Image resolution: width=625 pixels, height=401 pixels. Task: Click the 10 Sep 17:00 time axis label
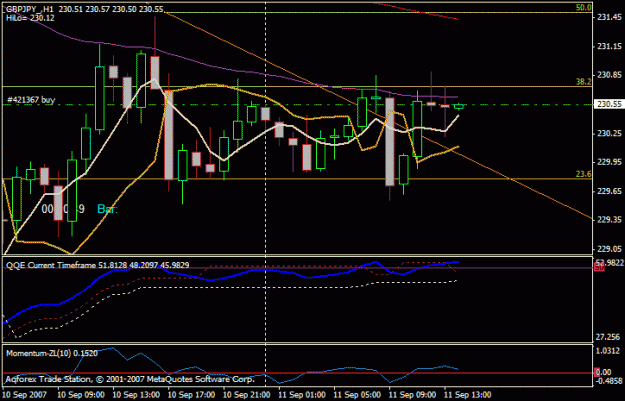coord(191,395)
